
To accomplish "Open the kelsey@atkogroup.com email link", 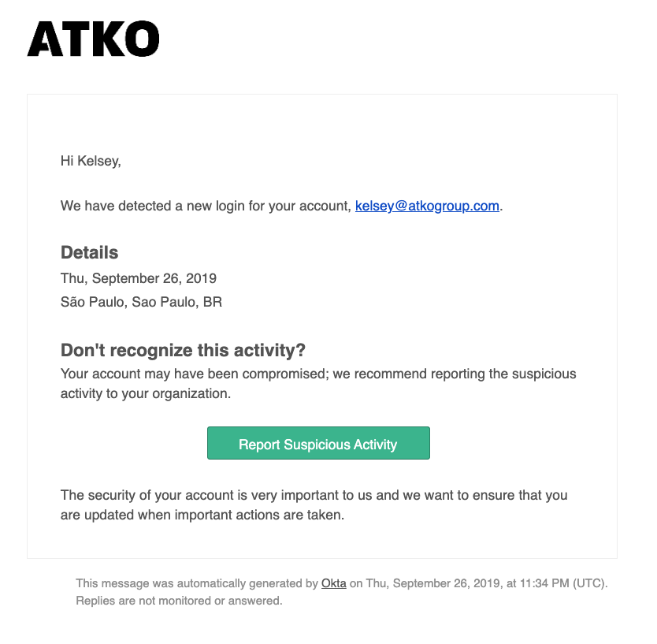I will (x=427, y=207).
